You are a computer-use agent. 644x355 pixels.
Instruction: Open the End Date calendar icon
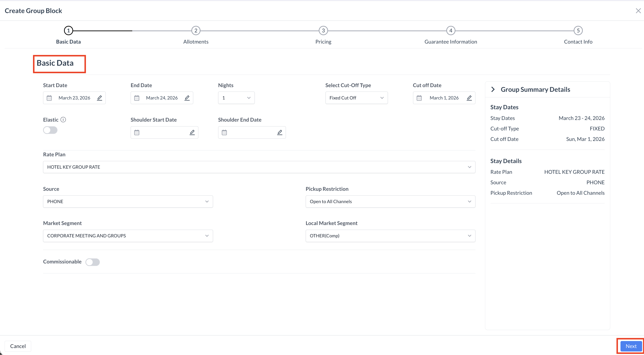136,98
